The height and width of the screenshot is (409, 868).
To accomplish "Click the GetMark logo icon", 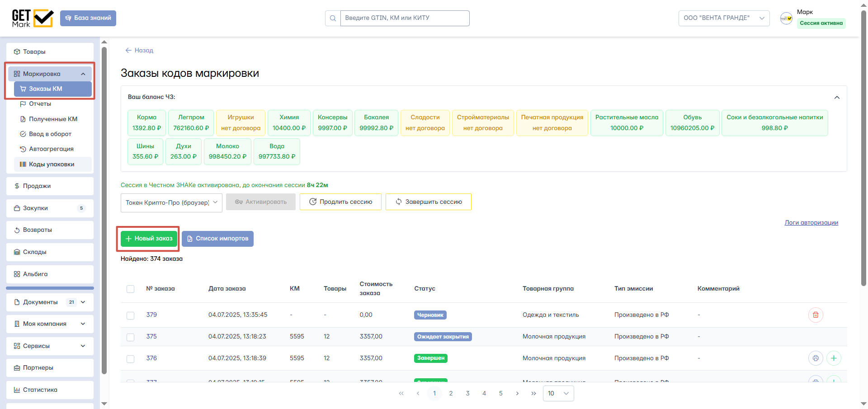I will [x=33, y=18].
